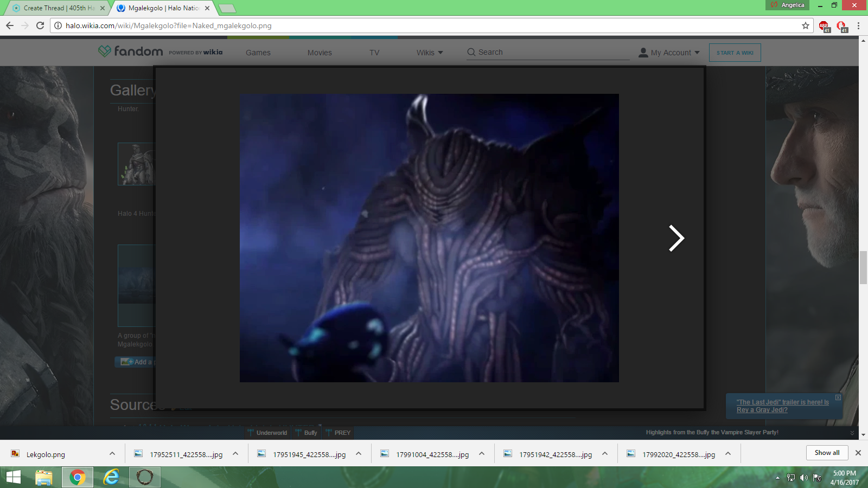The width and height of the screenshot is (868, 488).
Task: Open the Wikis dropdown menu
Action: coord(430,53)
